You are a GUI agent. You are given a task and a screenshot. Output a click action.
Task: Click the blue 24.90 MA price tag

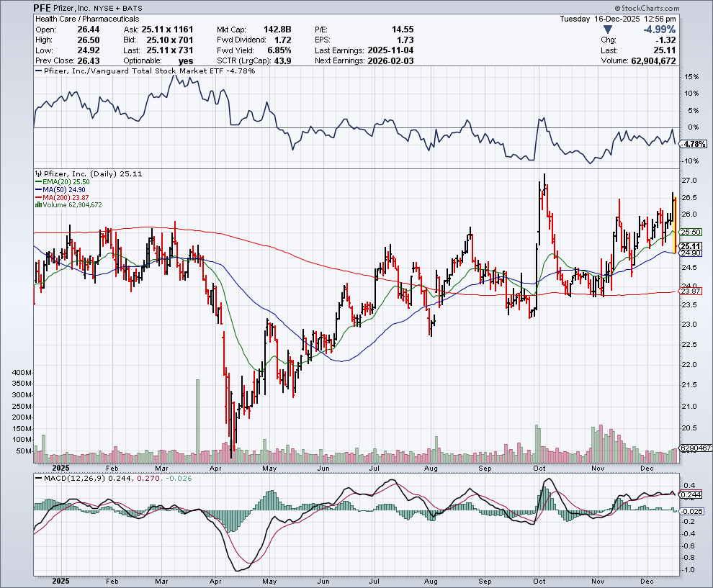[x=691, y=253]
